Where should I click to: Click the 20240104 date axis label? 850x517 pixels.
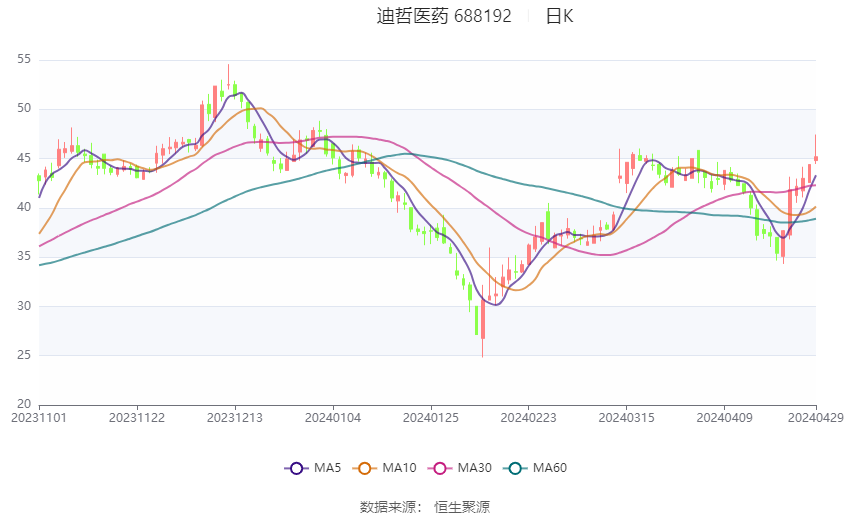pyautogui.click(x=333, y=417)
